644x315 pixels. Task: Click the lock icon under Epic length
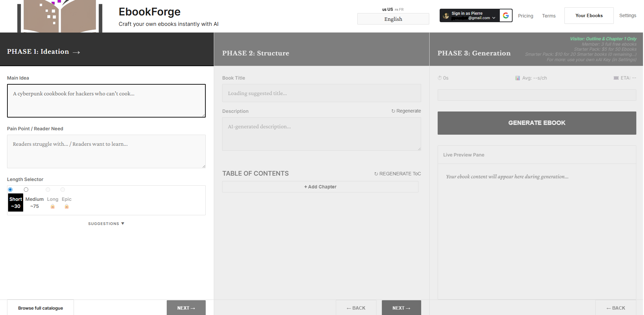pyautogui.click(x=67, y=206)
